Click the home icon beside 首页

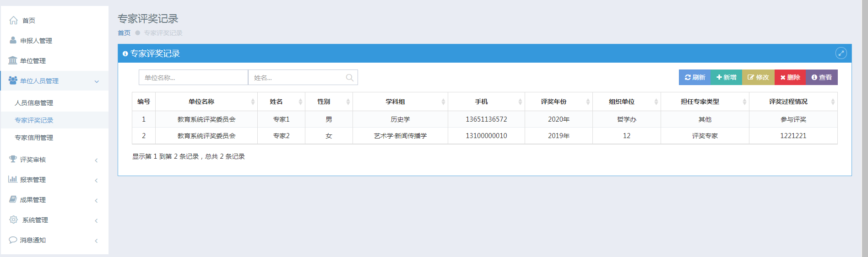click(x=14, y=20)
